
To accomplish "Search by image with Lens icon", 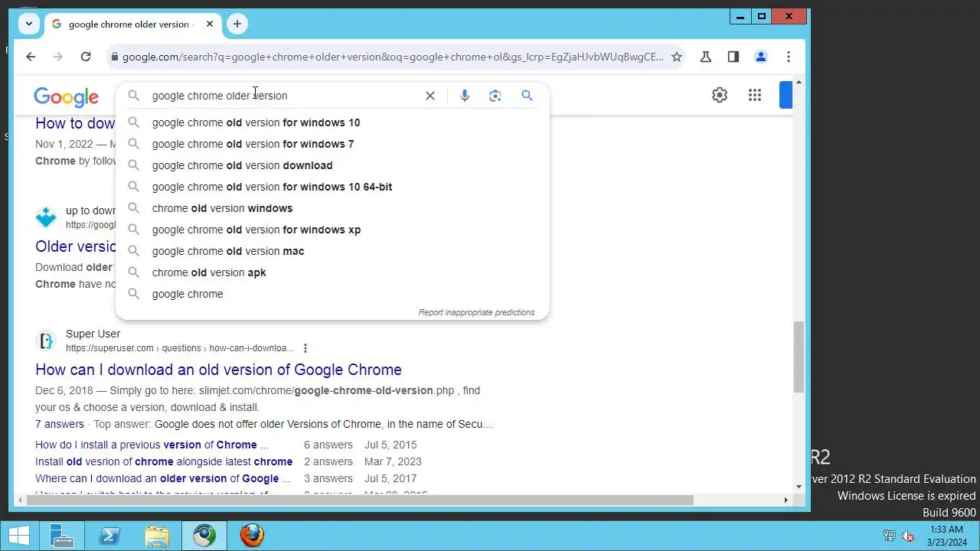I will click(x=495, y=96).
